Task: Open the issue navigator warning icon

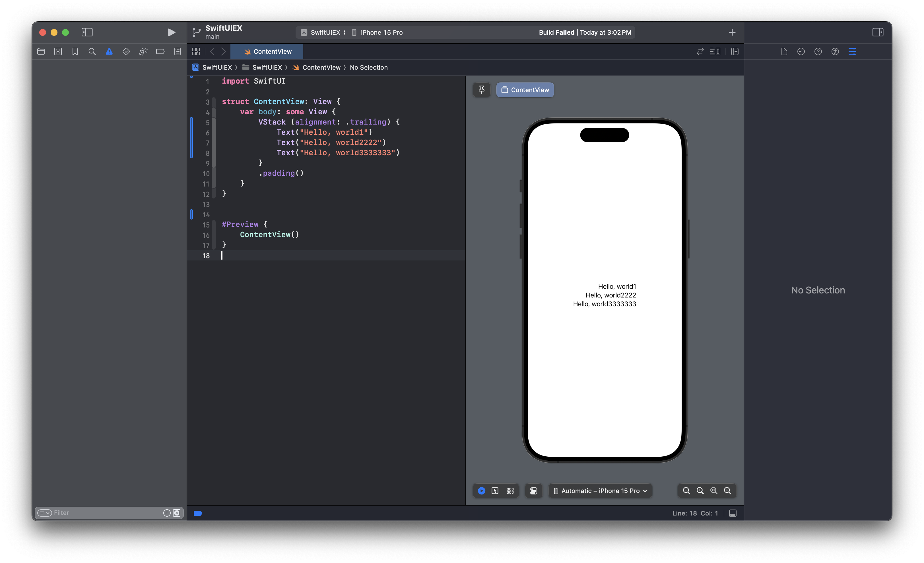Action: [109, 52]
